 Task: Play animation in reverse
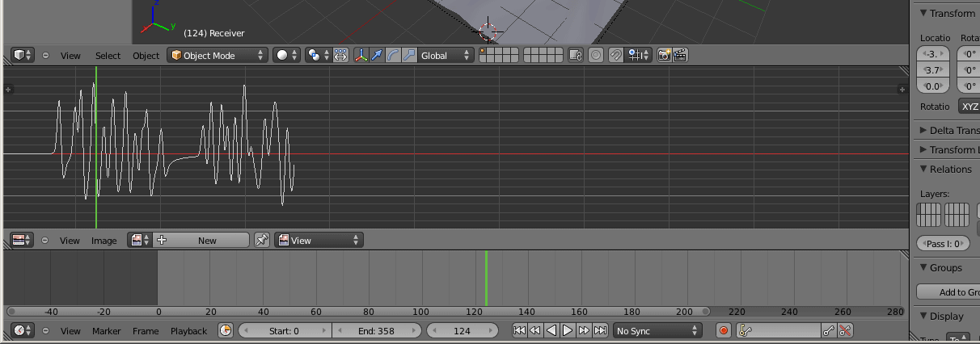click(551, 330)
